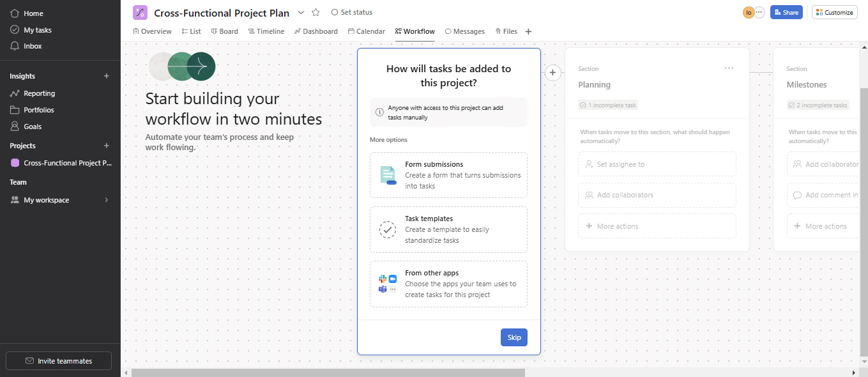Click the info icon about adding tasks manually
The height and width of the screenshot is (377, 868).
(379, 112)
